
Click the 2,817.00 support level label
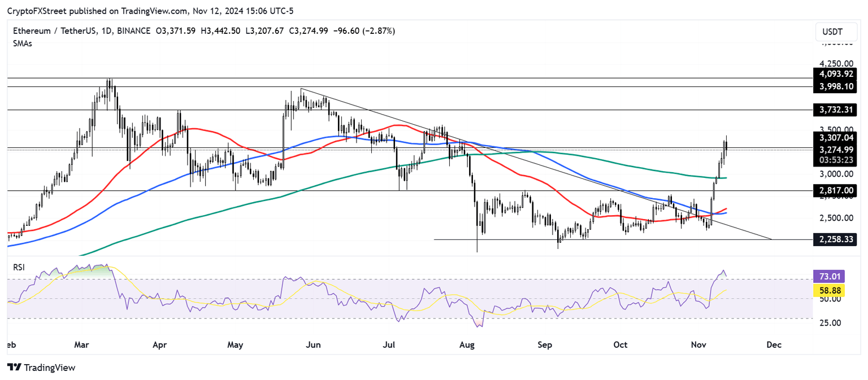(x=836, y=191)
